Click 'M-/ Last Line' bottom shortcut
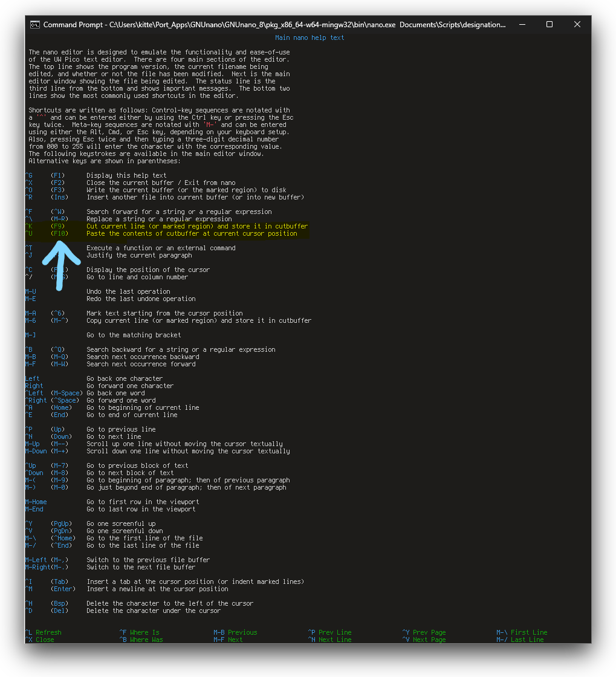Image resolution: width=616 pixels, height=677 pixels. point(520,640)
